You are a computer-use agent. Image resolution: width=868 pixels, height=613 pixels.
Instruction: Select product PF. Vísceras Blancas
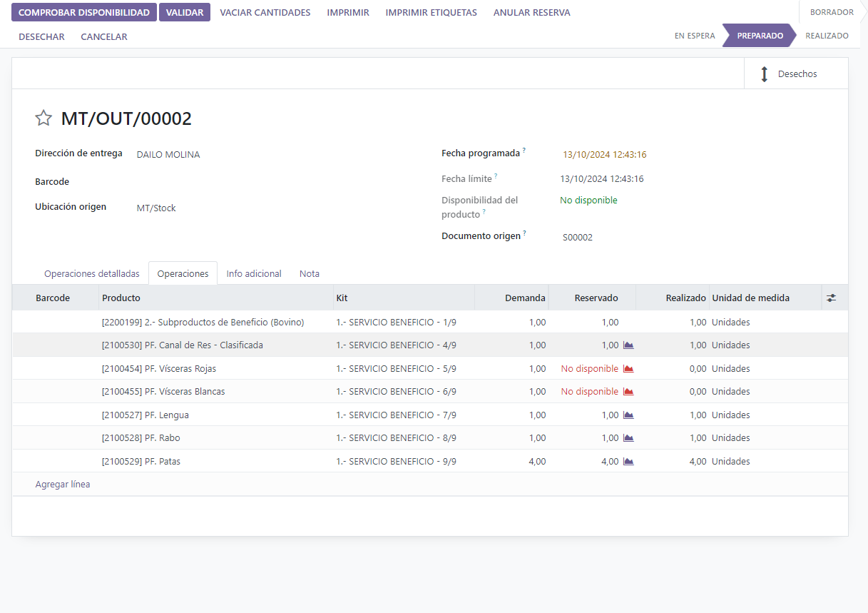tap(163, 392)
